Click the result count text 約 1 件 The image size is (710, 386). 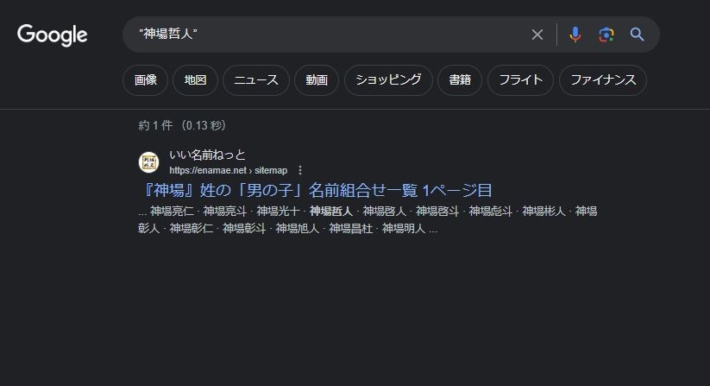pos(155,125)
